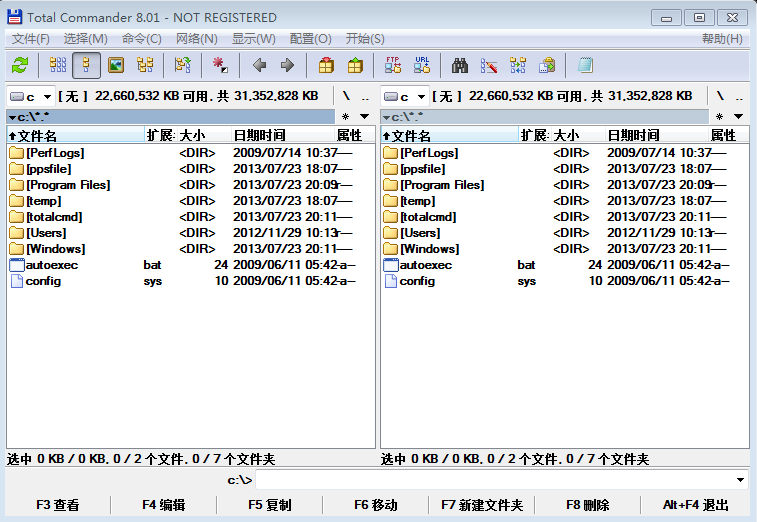Switch to brief file names view icon

[x=58, y=65]
